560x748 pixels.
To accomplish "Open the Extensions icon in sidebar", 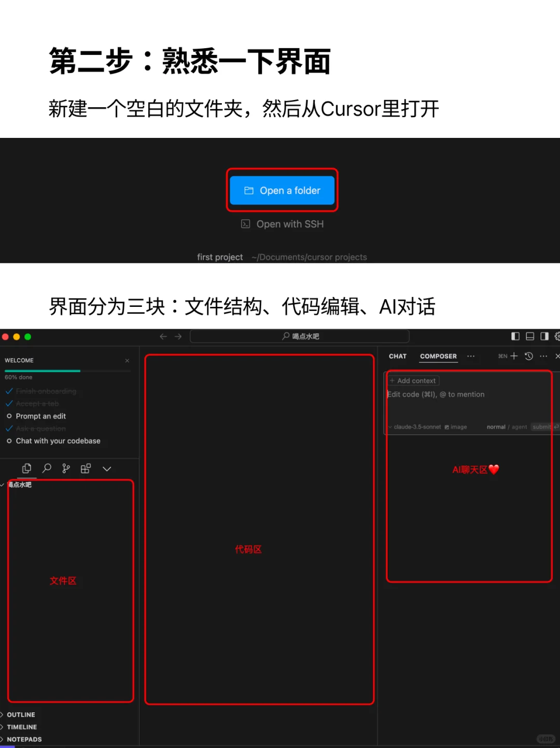I will 86,469.
